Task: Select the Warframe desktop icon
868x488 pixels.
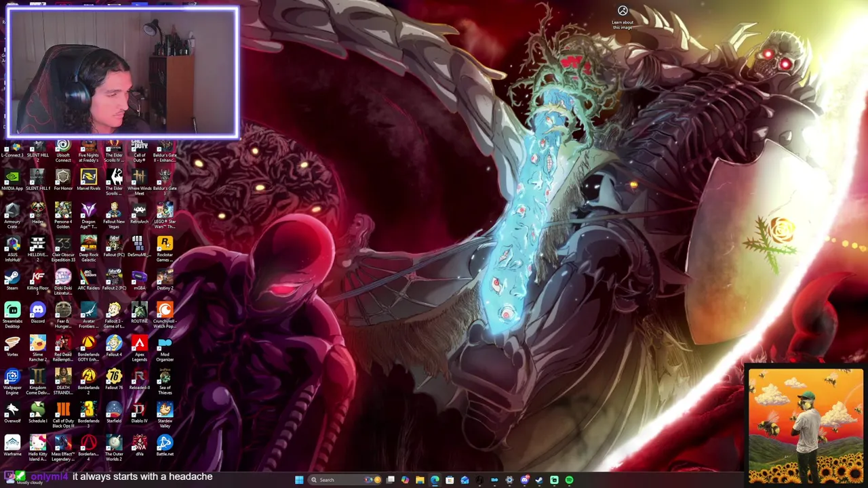Action: pos(12,447)
